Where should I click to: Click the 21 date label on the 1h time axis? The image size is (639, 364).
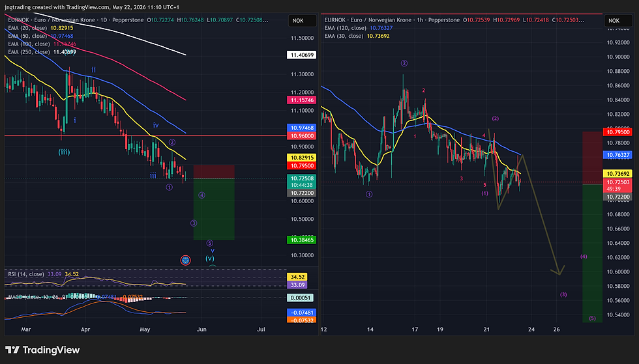click(x=486, y=329)
